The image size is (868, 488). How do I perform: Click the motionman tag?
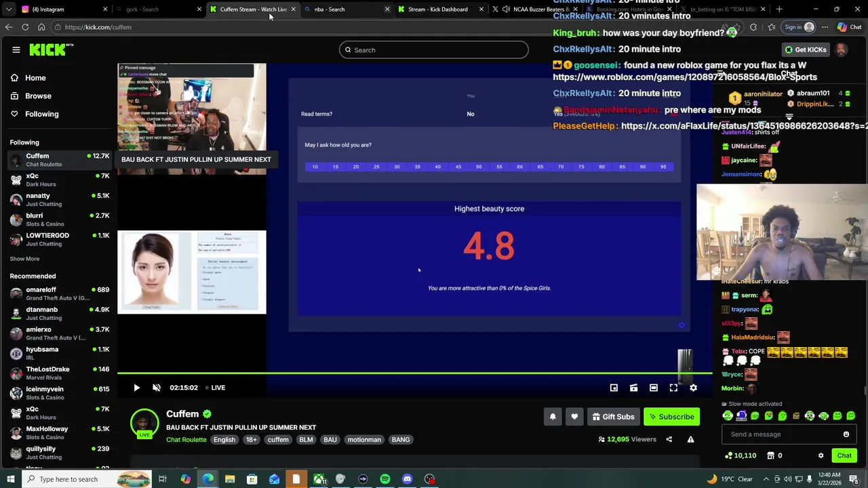click(x=364, y=440)
